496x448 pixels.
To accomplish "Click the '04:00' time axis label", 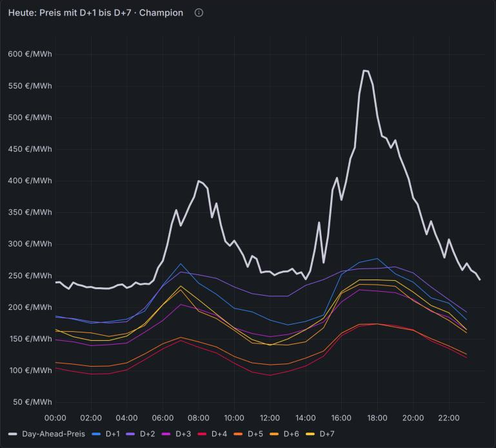I will (x=127, y=418).
